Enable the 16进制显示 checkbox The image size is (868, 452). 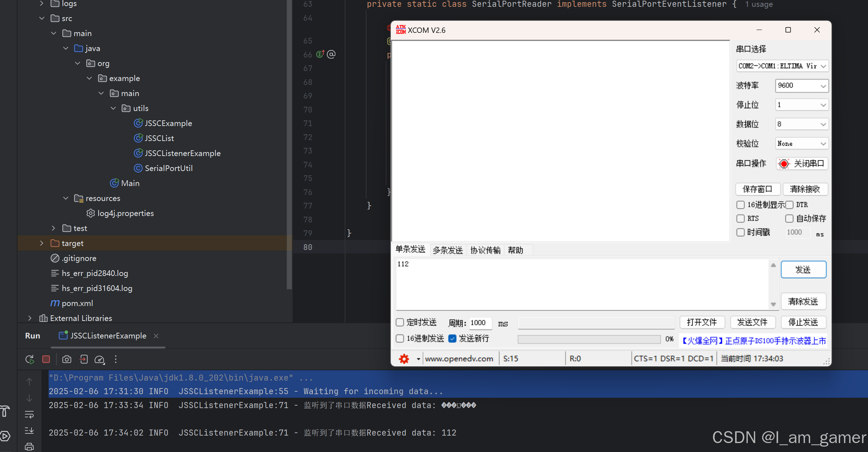741,205
